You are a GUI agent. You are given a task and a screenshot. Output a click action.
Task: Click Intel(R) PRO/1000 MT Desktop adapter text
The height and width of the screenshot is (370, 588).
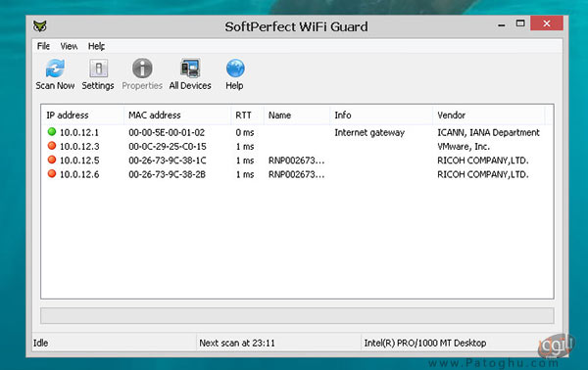425,343
